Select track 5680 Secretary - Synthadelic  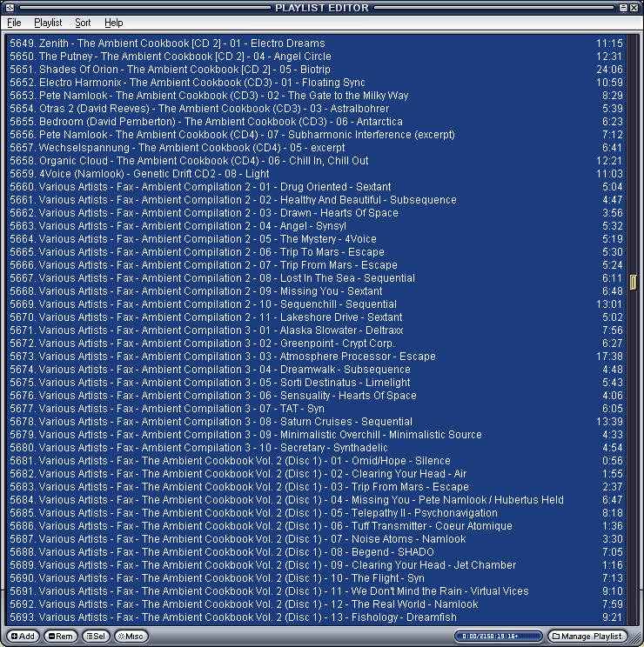coord(316,448)
